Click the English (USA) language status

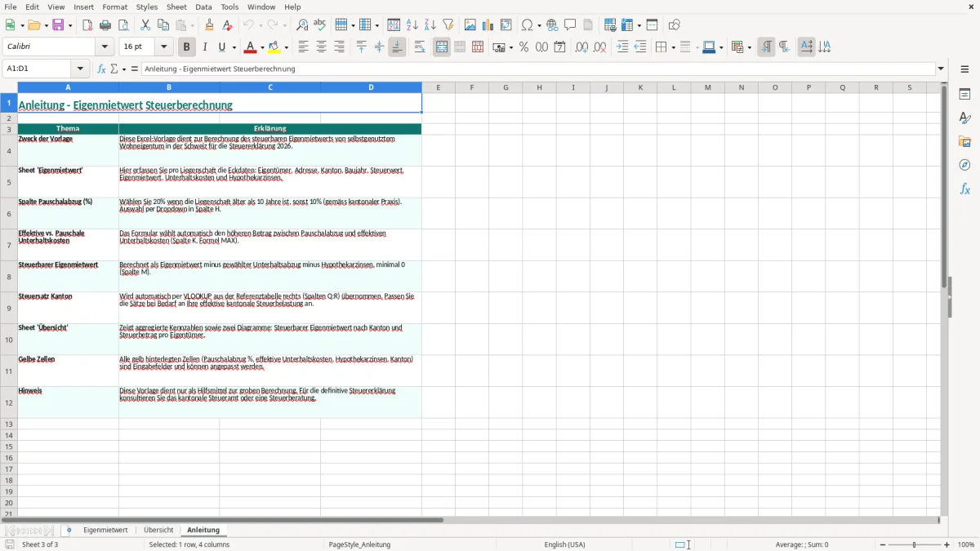coord(564,544)
